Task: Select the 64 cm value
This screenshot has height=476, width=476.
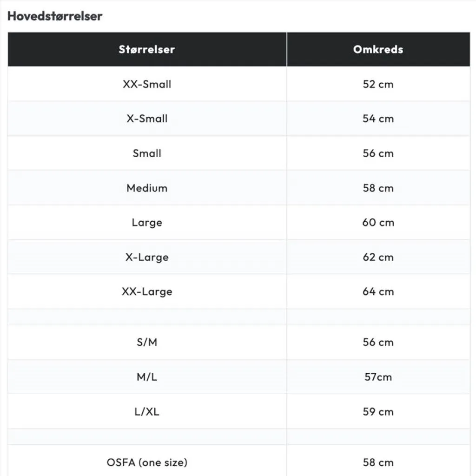Action: coord(378,291)
